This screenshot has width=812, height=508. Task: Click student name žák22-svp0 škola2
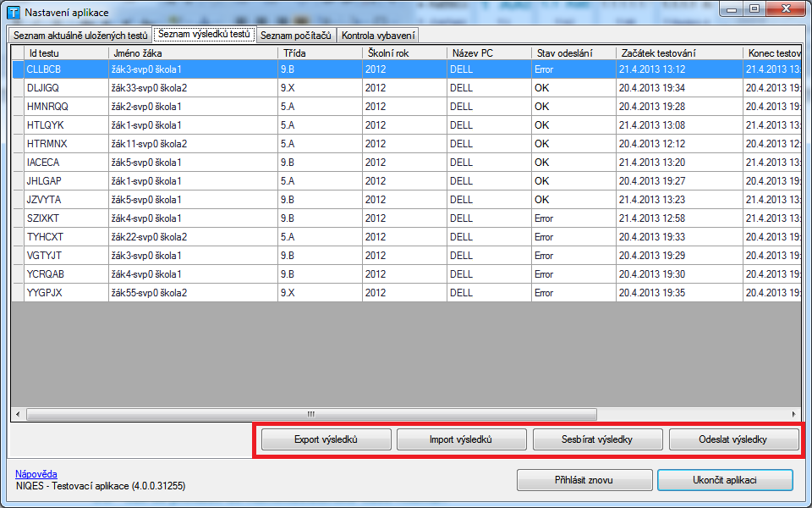(x=193, y=237)
